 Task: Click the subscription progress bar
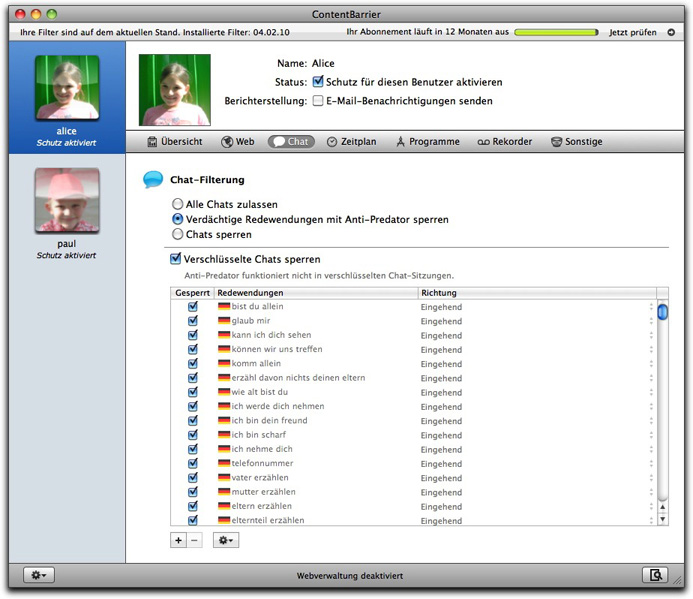pyautogui.click(x=556, y=32)
